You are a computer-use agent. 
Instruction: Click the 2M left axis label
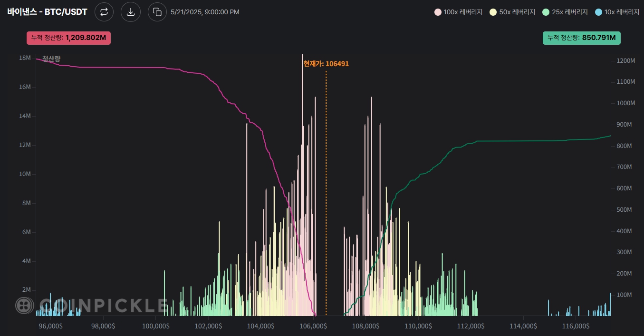tap(26, 290)
